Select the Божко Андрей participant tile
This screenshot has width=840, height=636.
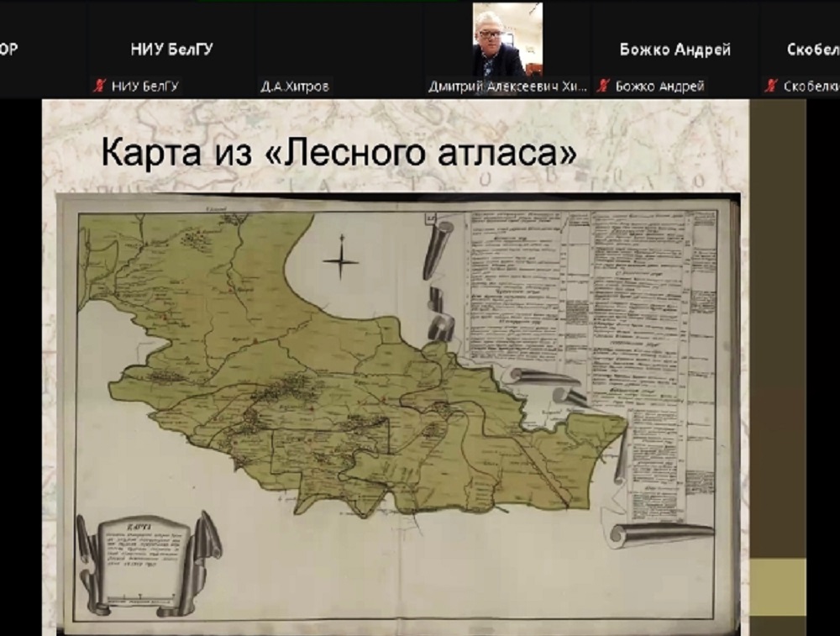(x=675, y=49)
